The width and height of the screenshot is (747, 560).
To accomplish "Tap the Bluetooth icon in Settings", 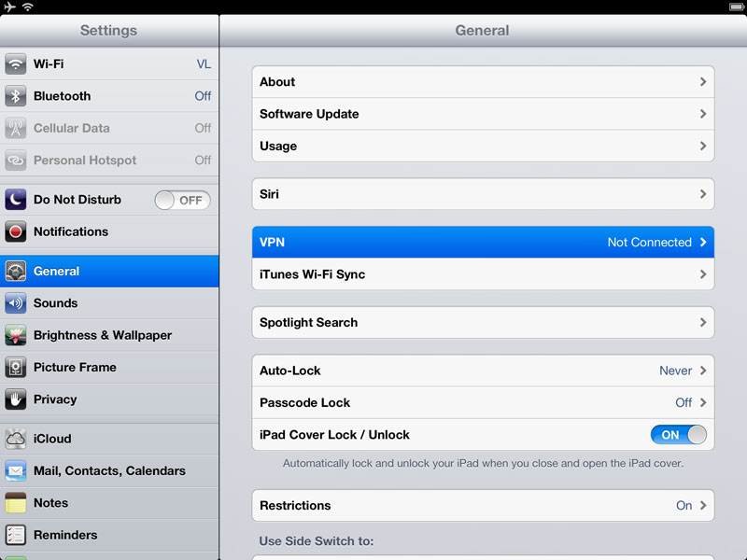I will (x=15, y=96).
